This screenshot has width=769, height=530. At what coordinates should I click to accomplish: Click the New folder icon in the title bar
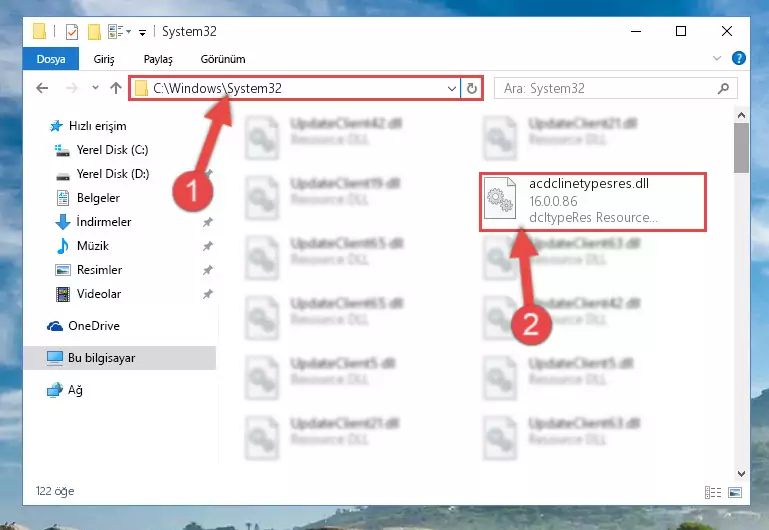(x=94, y=32)
